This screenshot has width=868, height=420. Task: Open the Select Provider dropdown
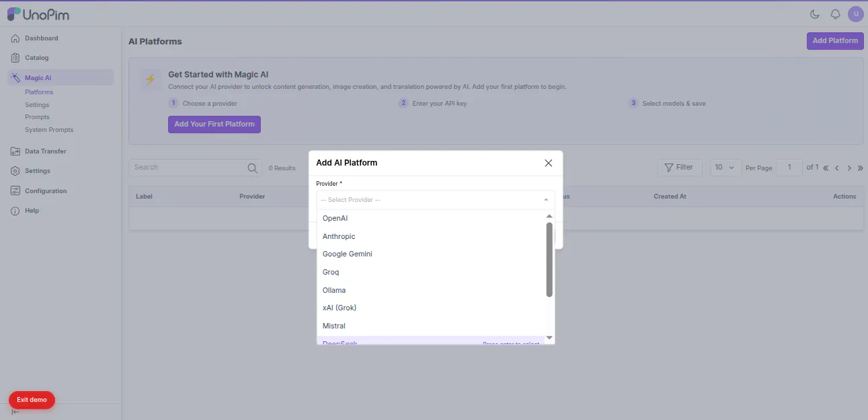click(436, 200)
